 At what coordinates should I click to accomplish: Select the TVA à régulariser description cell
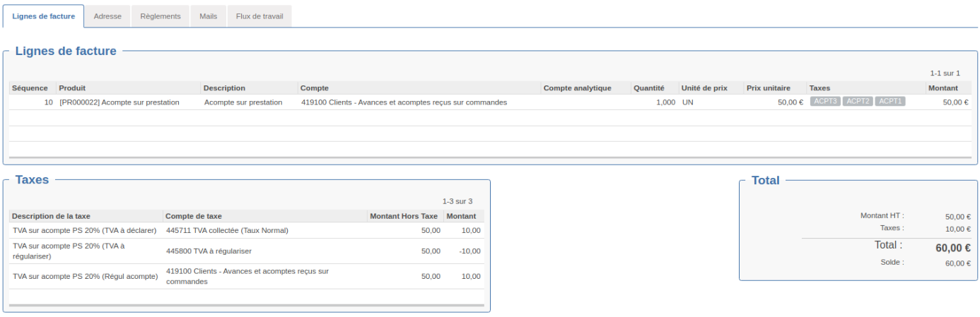[86, 251]
